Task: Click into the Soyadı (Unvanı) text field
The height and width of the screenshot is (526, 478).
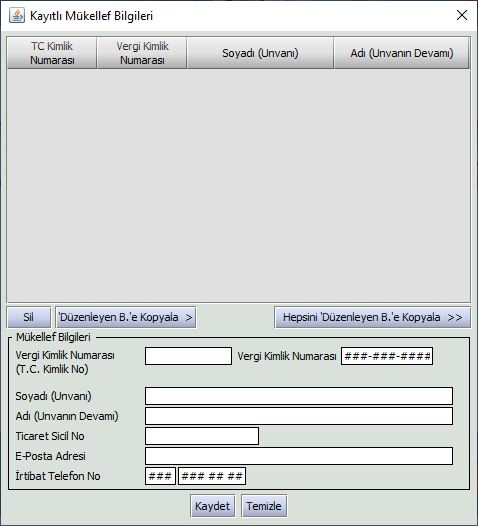Action: click(x=299, y=396)
